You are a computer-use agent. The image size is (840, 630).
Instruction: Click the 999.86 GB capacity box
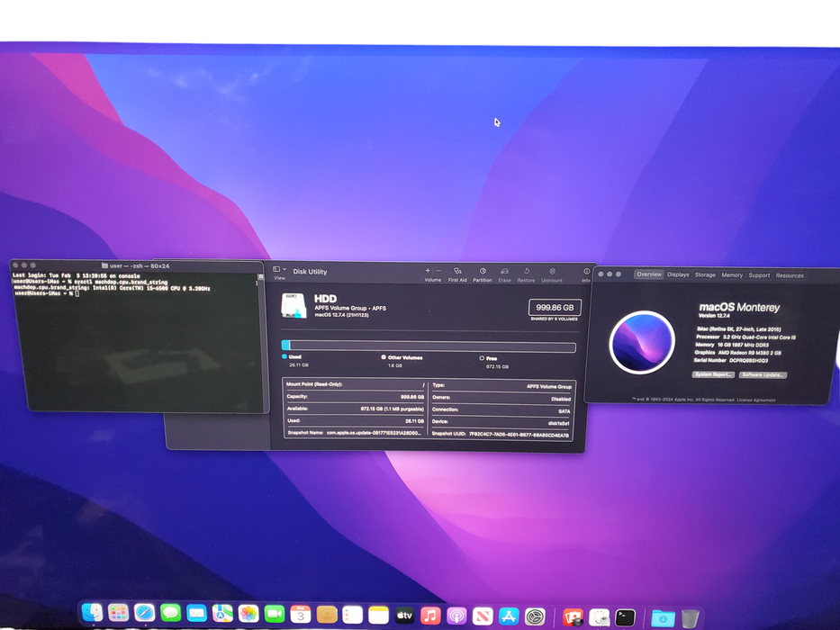(x=555, y=308)
